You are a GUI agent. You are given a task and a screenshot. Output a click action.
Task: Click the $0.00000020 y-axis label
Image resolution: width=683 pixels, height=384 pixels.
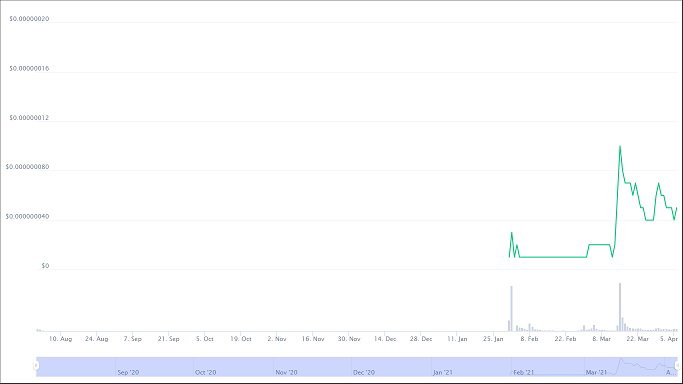(29, 19)
